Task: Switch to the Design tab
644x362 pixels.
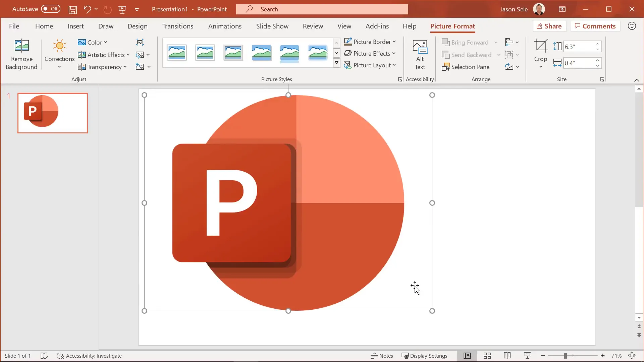Action: [x=138, y=26]
